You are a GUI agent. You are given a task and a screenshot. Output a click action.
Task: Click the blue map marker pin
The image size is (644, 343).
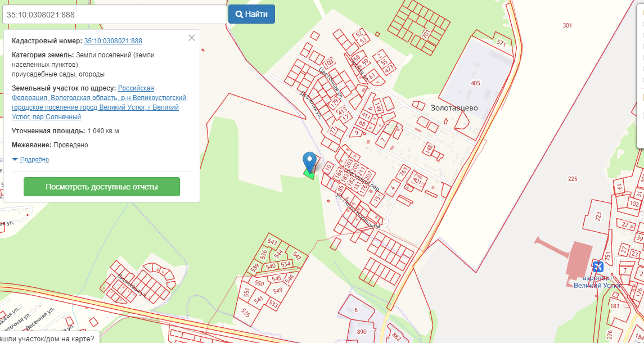click(x=310, y=162)
